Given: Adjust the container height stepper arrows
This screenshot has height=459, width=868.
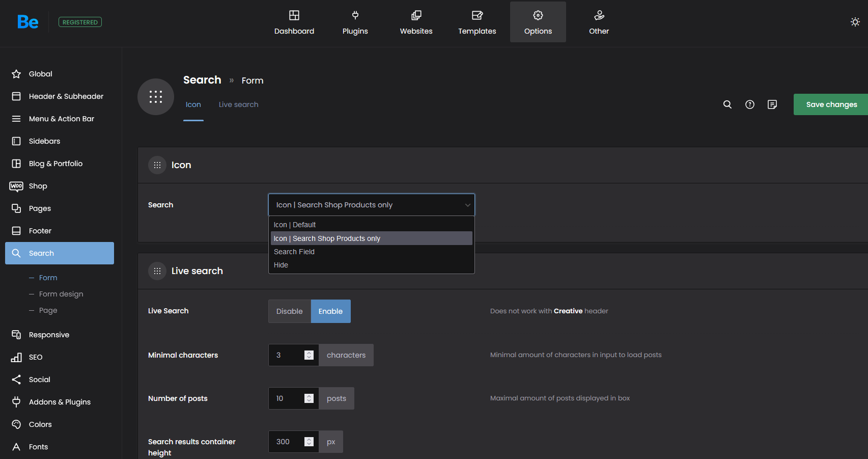Looking at the screenshot, I should [309, 442].
